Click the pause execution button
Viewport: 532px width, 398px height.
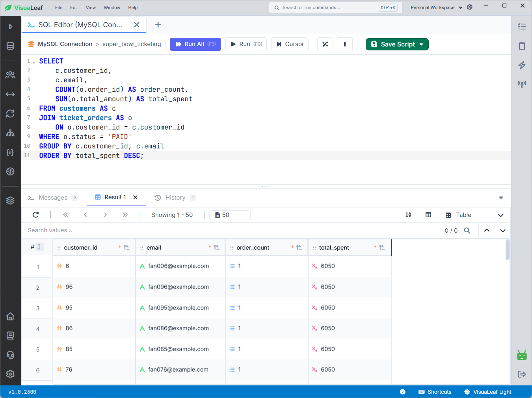pos(345,44)
